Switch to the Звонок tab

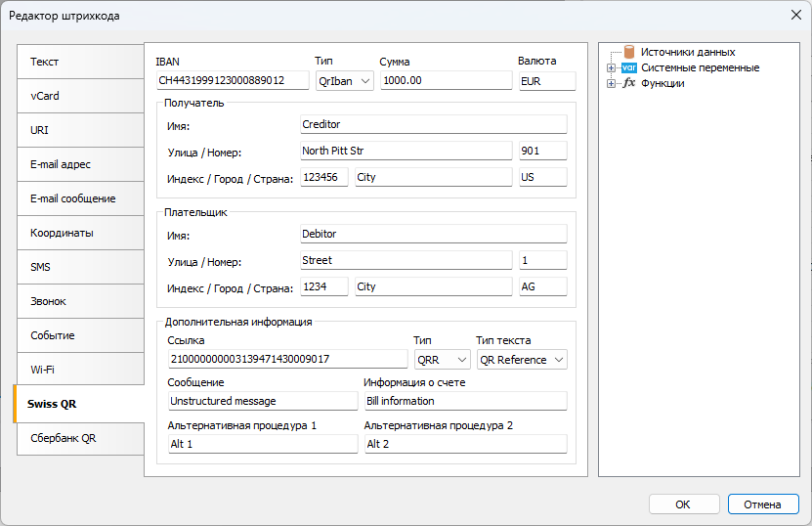click(x=80, y=301)
